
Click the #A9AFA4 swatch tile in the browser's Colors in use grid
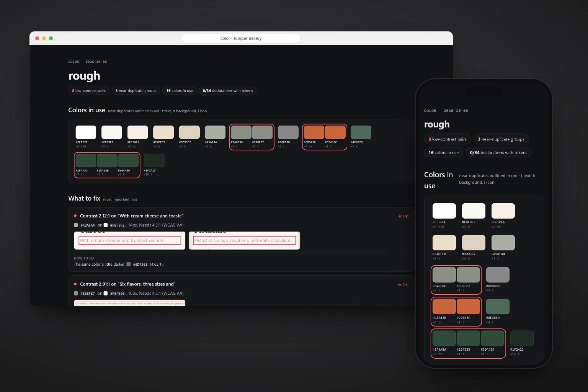[215, 132]
